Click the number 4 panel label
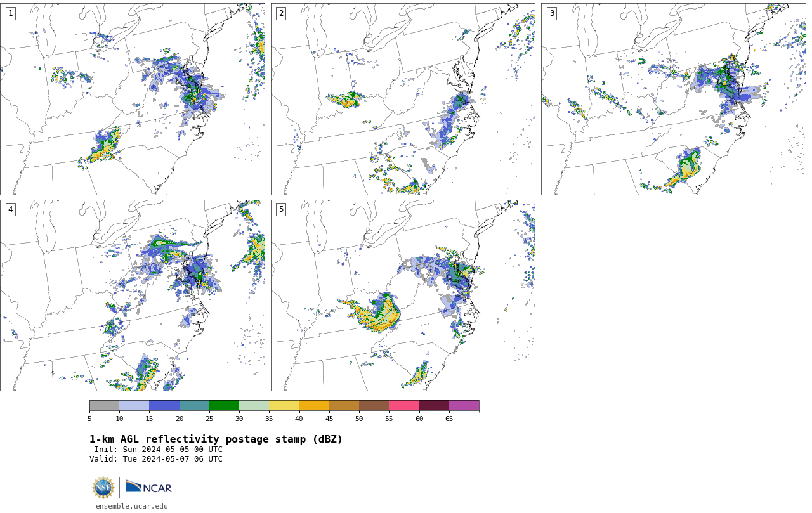The height and width of the screenshot is (513, 812). point(10,209)
